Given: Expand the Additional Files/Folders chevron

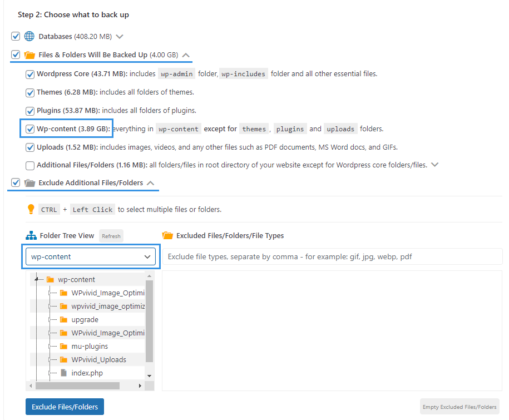Looking at the screenshot, I should click(434, 165).
